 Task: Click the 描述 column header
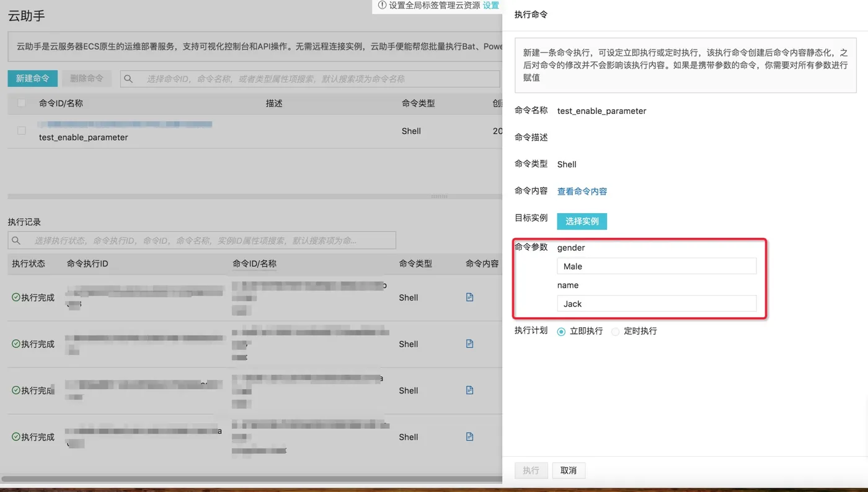point(274,103)
